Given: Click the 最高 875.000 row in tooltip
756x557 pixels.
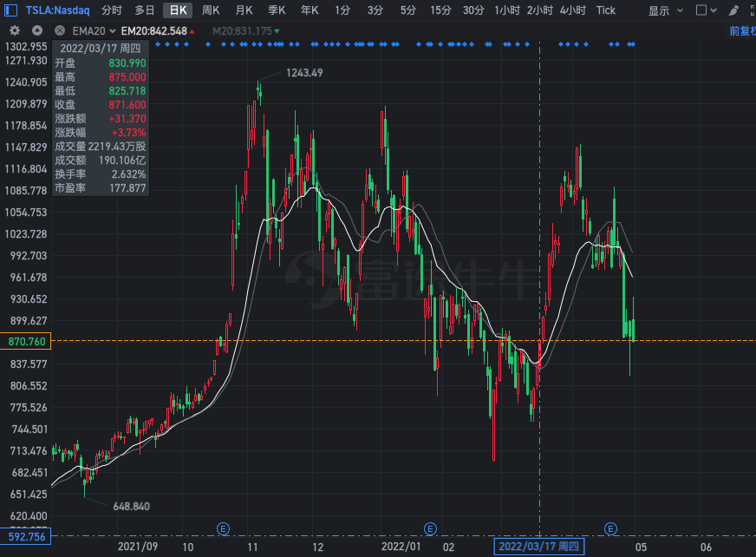Looking at the screenshot, I should pos(101,76).
